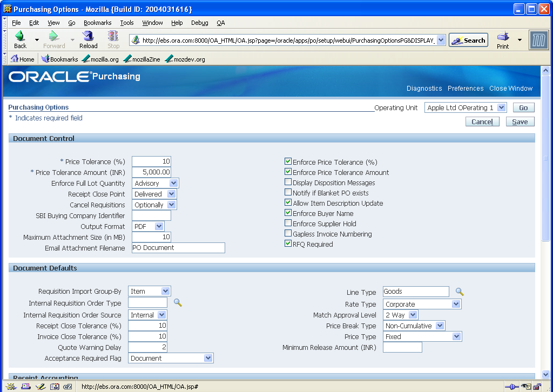Disable RFQ Required
The image size is (553, 392).
coord(288,244)
